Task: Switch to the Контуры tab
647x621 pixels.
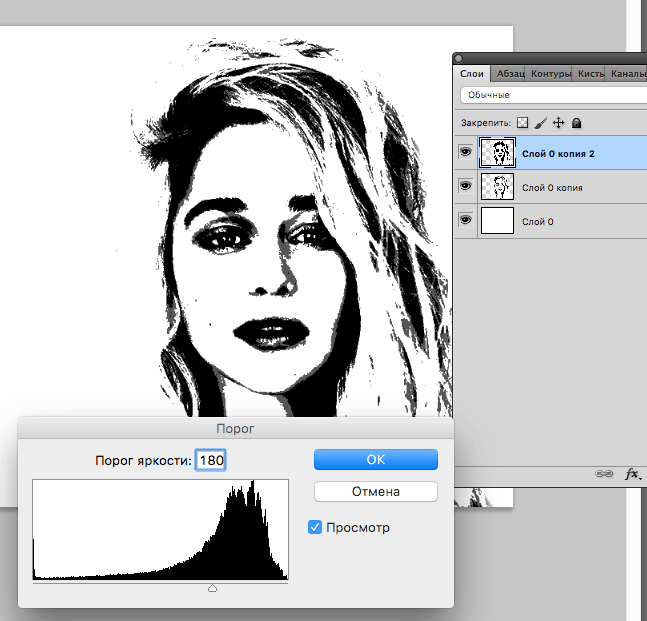Action: [x=551, y=74]
